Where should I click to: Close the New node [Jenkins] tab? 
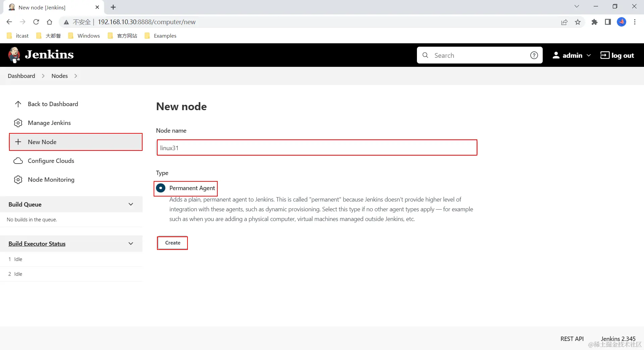click(97, 7)
